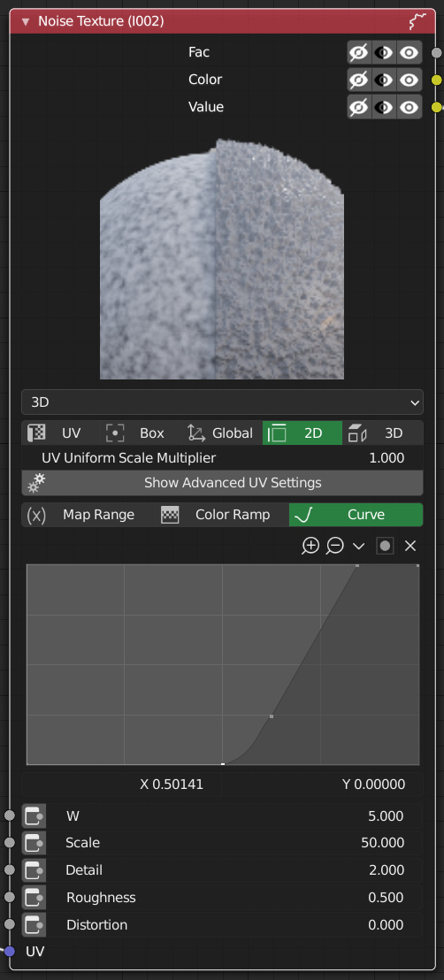Screen dimensions: 444x980
Task: Toggle the open eye for Fac output
Action: (409, 52)
